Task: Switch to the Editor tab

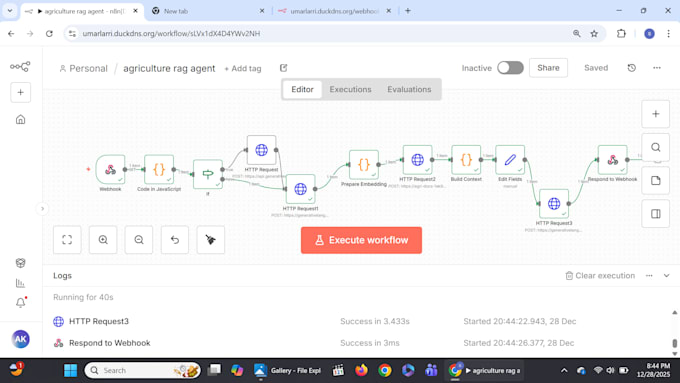Action: tap(302, 89)
